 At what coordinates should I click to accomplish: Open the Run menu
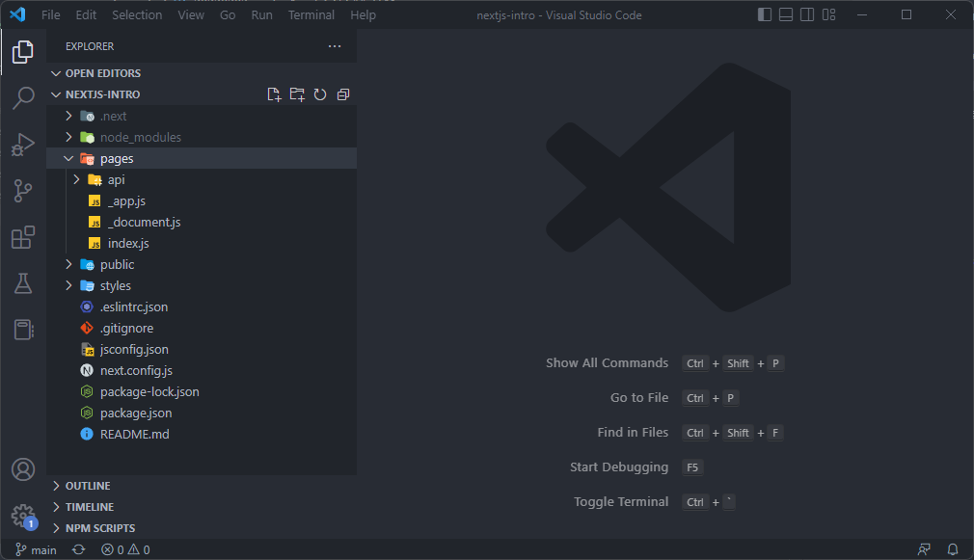tap(261, 14)
